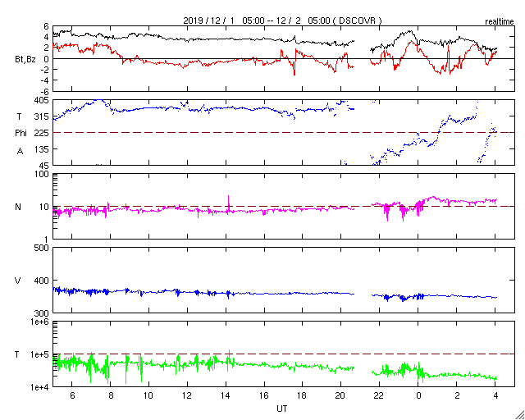This screenshot has width=525, height=420.
Task: Click the dashed 1e+5 reference line in temperature panel
Action: coord(284,354)
